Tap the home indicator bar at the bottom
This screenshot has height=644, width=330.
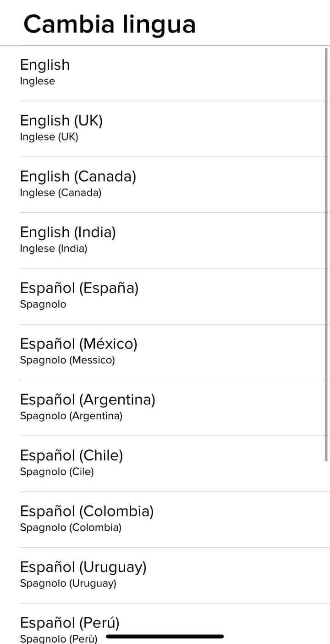coord(165,637)
